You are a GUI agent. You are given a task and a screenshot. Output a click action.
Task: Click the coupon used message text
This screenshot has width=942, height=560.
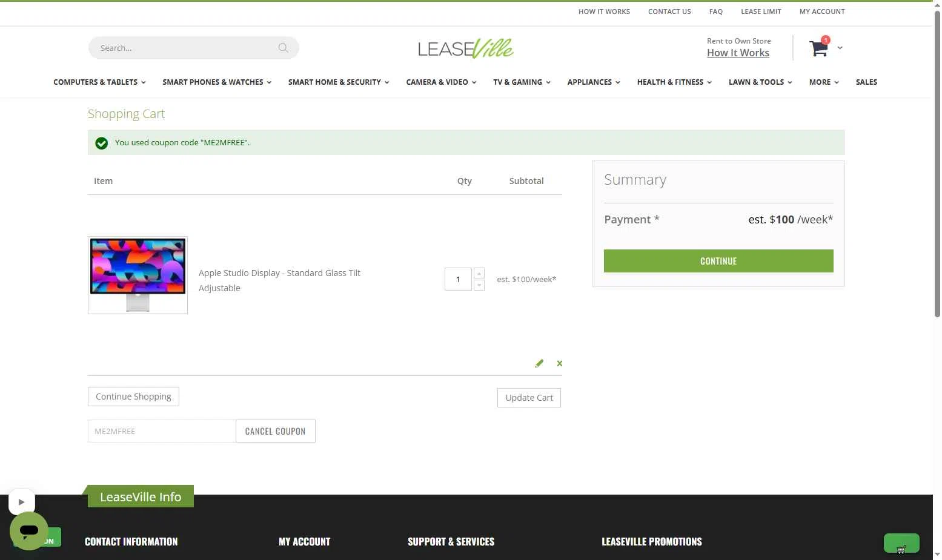coord(182,143)
